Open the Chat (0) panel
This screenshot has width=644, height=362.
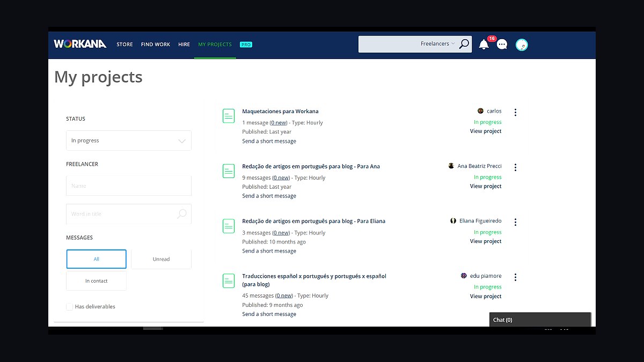tap(540, 320)
